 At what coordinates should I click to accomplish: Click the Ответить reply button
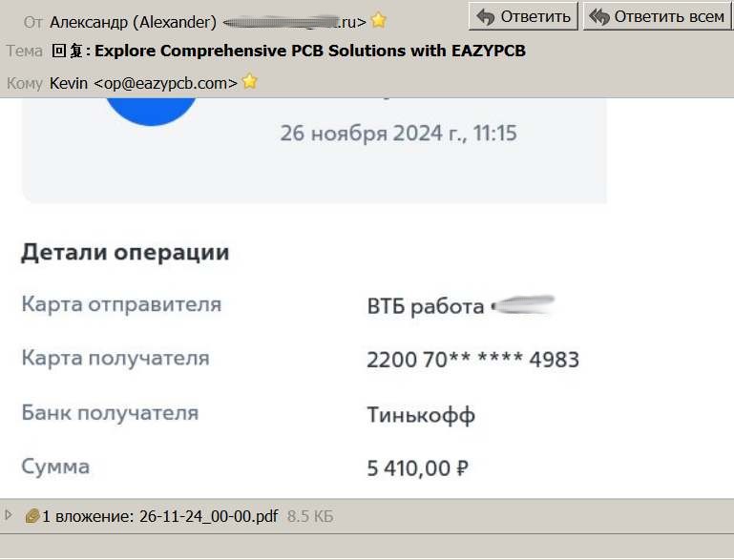coord(523,16)
